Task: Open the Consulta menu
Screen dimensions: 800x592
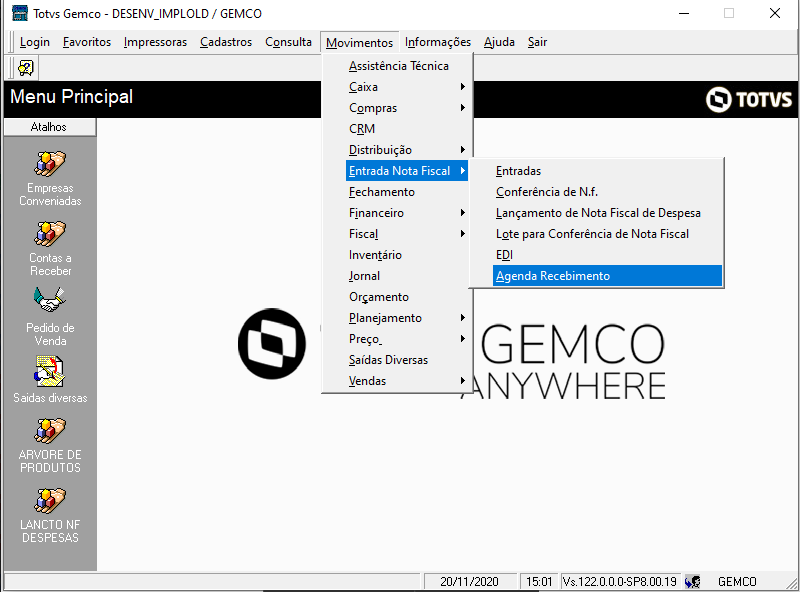Action: point(288,42)
